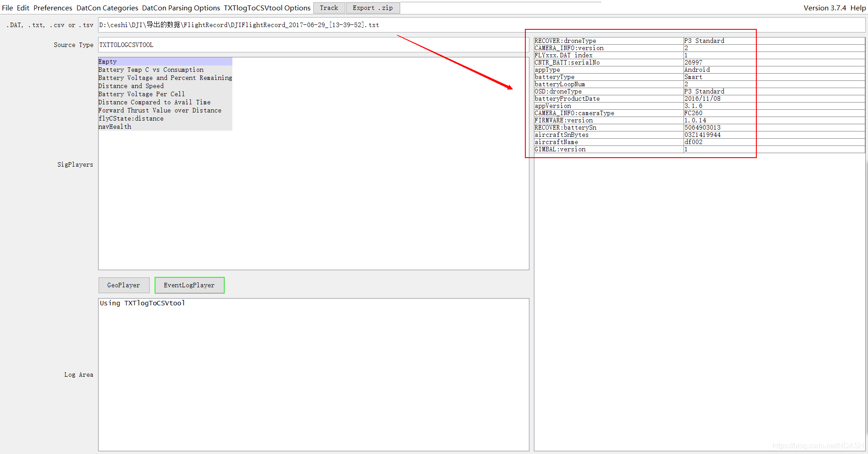Open the File menu

(x=7, y=8)
